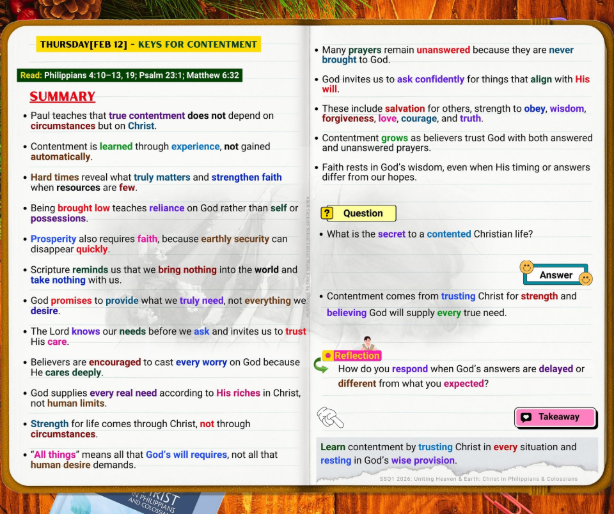The height and width of the screenshot is (514, 614).
Task: Click the pink Takeaway button
Action: 555,417
